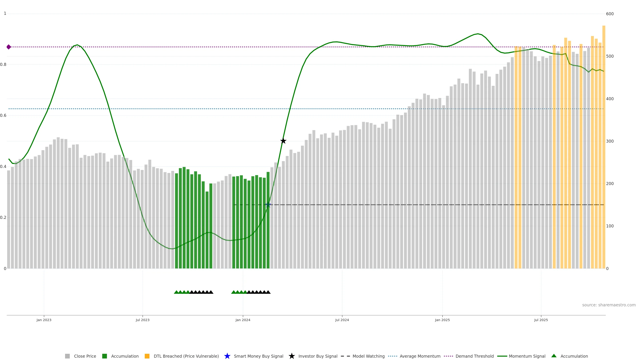Click the green Accumulation legend square
This screenshot has width=644, height=362.
pos(104,356)
